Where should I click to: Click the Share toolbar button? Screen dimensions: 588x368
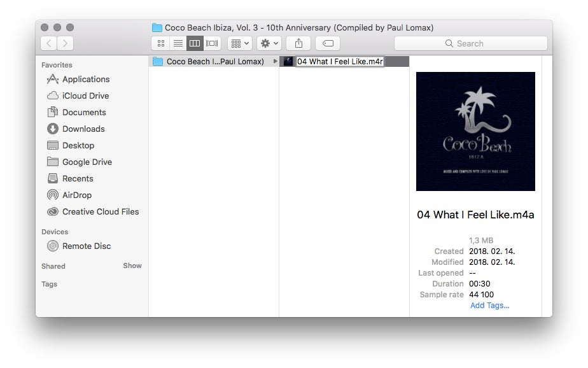pos(298,43)
